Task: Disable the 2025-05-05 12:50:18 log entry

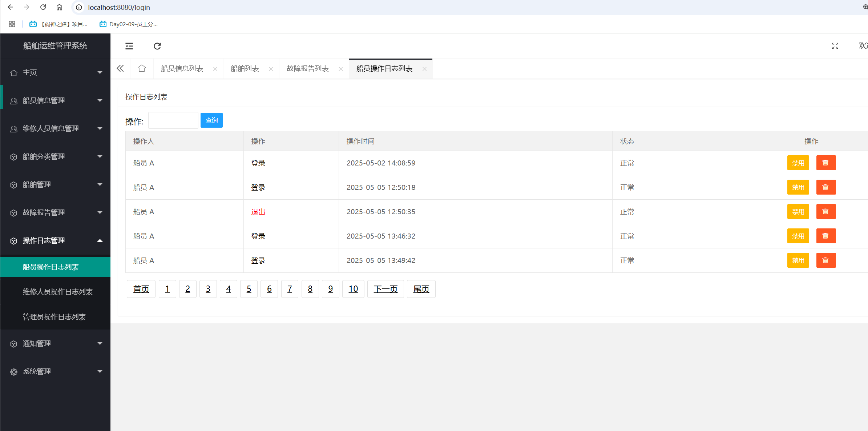Action: [x=798, y=187]
